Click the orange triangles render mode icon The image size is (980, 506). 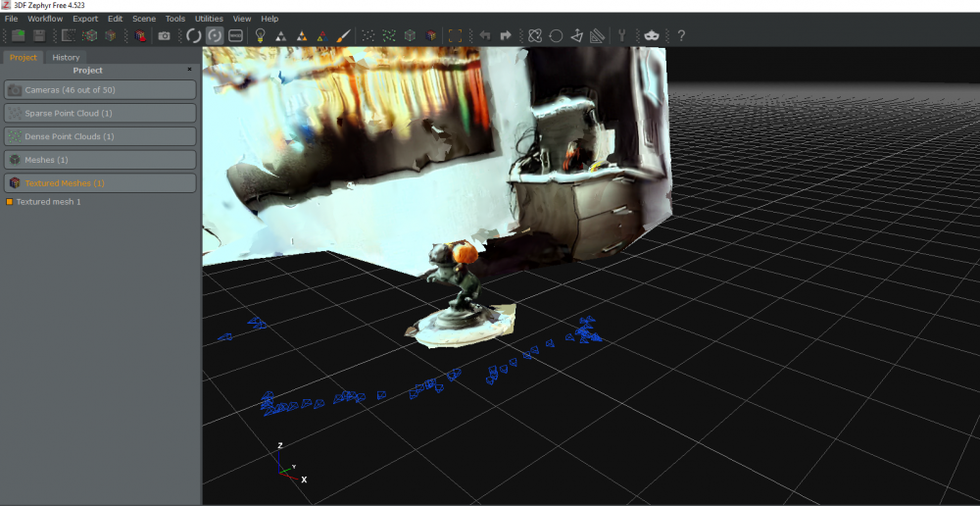[302, 36]
